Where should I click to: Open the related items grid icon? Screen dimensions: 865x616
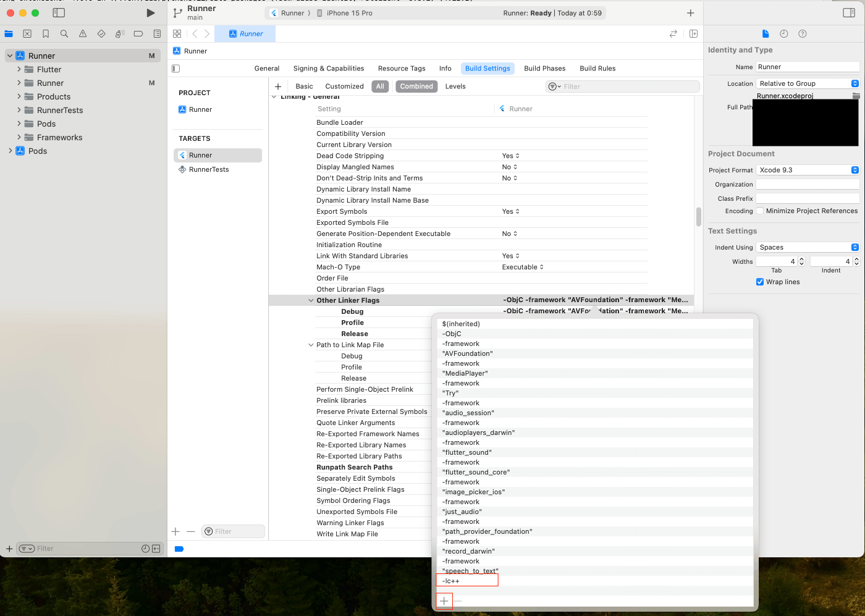coord(177,34)
